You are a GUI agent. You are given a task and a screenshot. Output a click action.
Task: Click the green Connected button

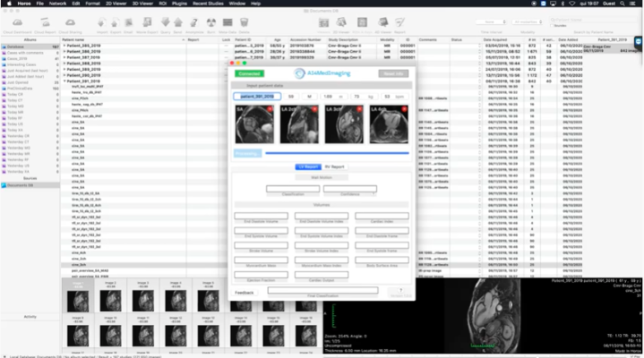[x=250, y=73]
